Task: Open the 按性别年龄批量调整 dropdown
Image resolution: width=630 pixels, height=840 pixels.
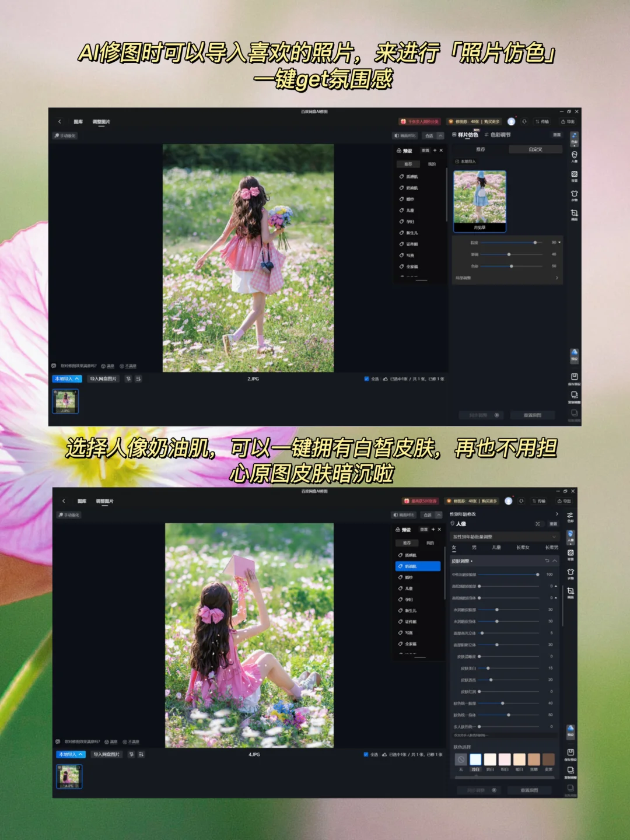Action: (505, 536)
